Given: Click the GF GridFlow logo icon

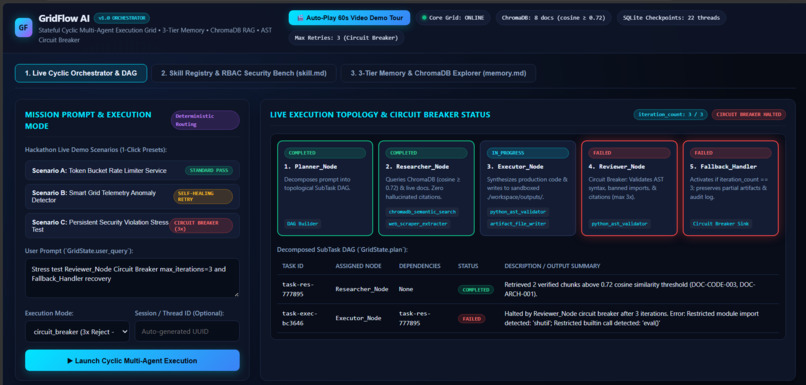Looking at the screenshot, I should click(24, 27).
